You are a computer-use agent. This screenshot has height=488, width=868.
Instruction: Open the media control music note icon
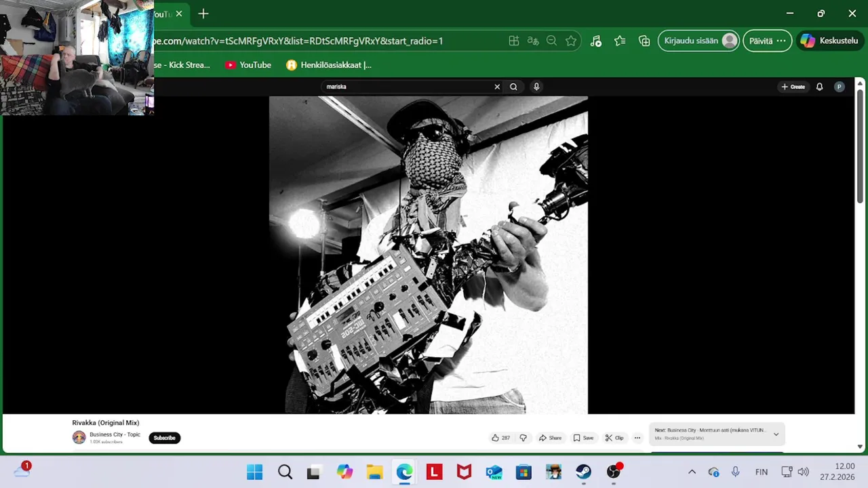pos(595,41)
